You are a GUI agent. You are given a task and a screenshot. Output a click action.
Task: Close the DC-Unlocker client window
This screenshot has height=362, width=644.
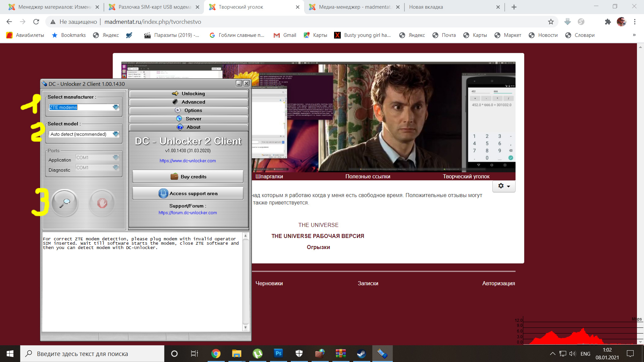coord(247,83)
